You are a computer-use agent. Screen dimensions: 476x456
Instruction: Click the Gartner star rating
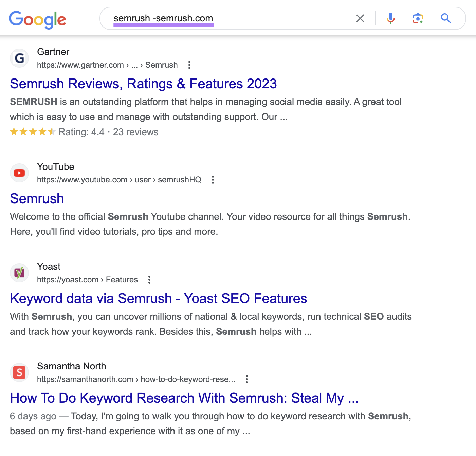pyautogui.click(x=33, y=132)
